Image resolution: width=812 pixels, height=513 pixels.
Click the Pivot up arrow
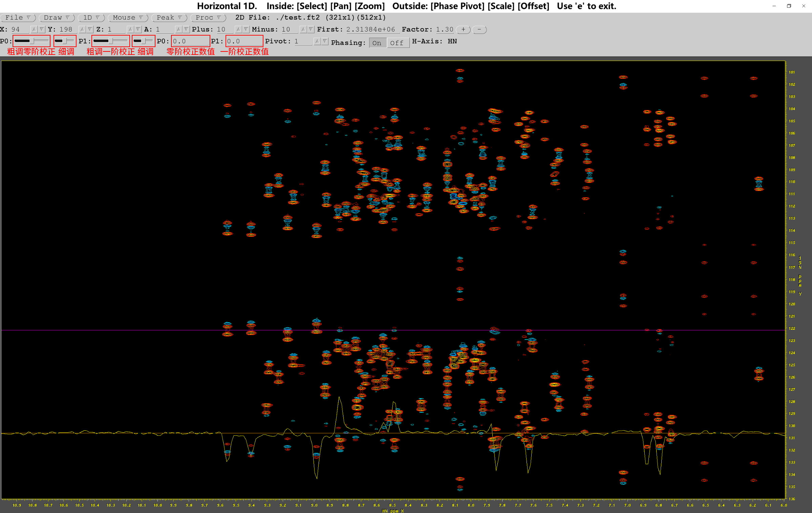click(317, 41)
